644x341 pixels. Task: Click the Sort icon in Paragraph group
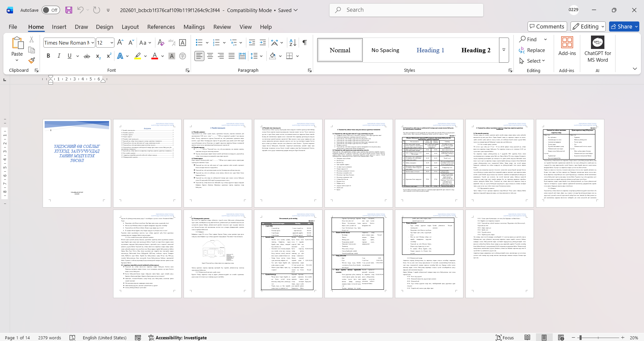[x=293, y=43]
